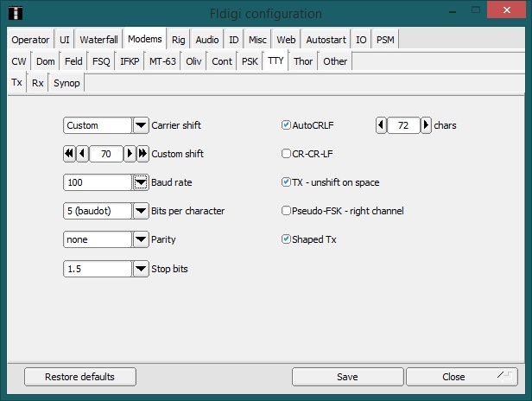Close the window with the red X
Image resolution: width=532 pixels, height=401 pixels.
(507, 10)
